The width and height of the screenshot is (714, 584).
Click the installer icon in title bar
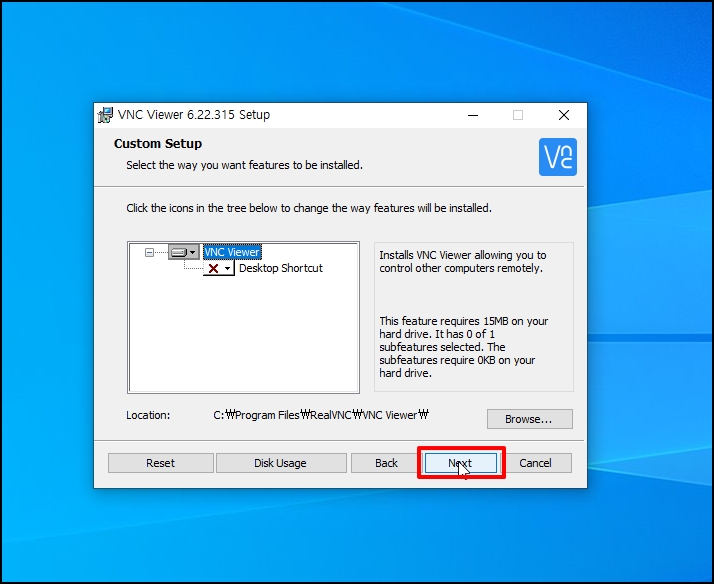(105, 115)
